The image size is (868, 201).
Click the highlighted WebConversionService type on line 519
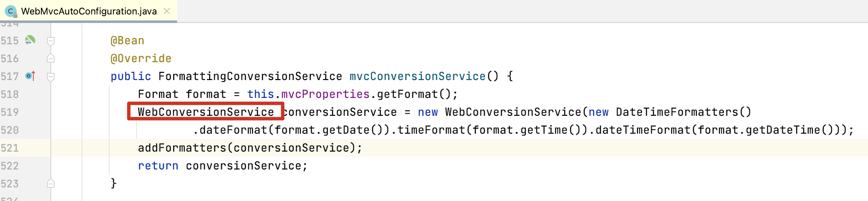coord(206,112)
